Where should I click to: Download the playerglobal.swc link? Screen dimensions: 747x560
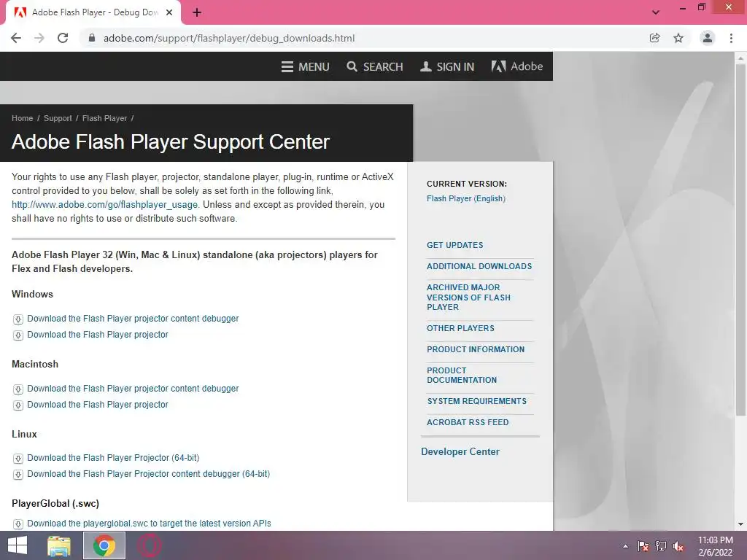click(x=149, y=524)
